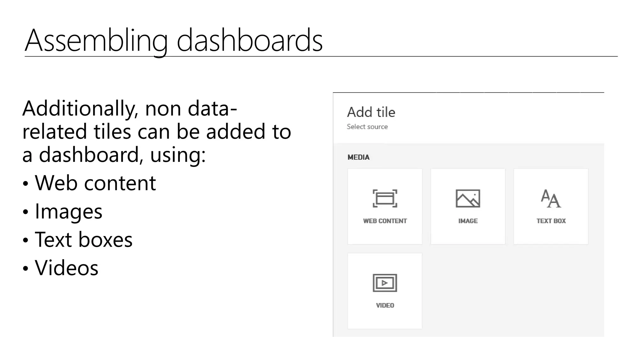Click the VIDEO tile label
The width and height of the screenshot is (644, 362).
tap(385, 305)
